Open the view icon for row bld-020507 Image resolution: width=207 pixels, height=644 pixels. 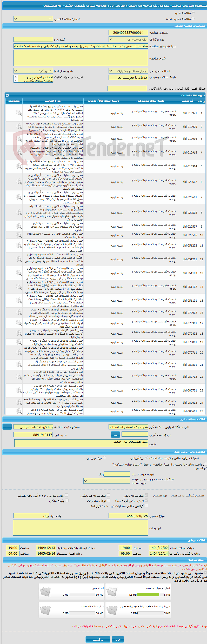pyautogui.click(x=19, y=227)
